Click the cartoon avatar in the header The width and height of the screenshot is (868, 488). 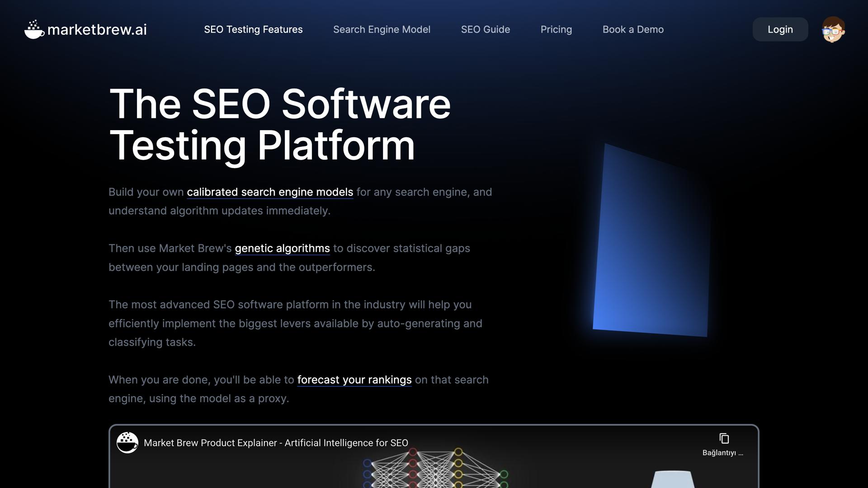tap(833, 30)
